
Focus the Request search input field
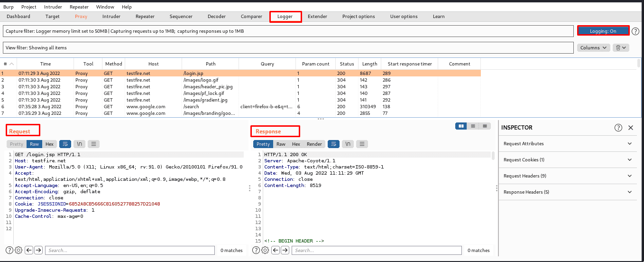[130, 250]
